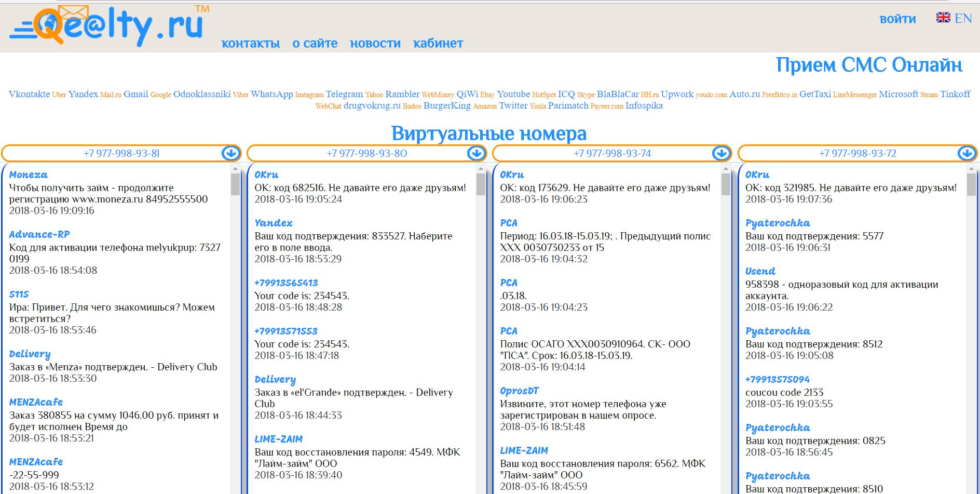Click the войти login link

coord(897,19)
